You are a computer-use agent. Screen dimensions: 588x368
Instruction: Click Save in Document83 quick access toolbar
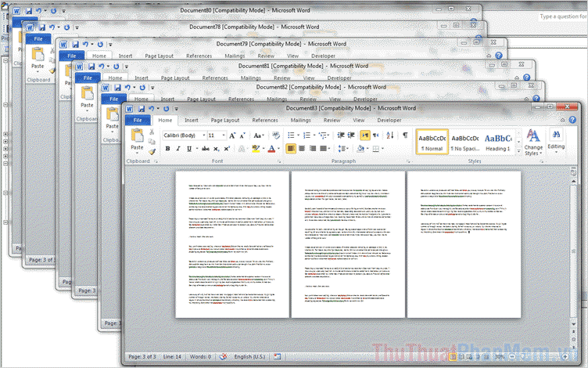click(x=142, y=109)
